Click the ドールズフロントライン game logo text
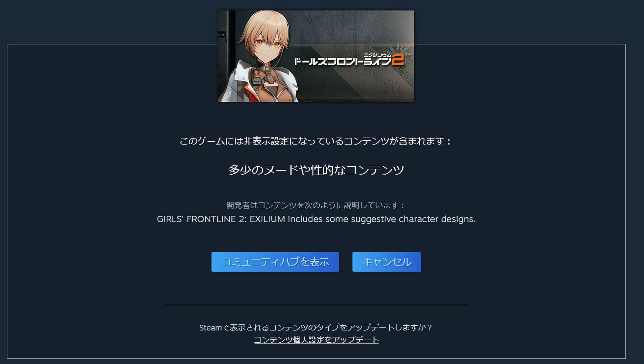 coord(342,61)
